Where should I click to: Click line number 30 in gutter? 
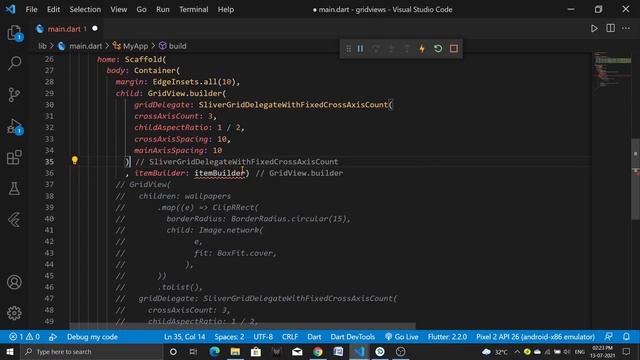[49, 105]
